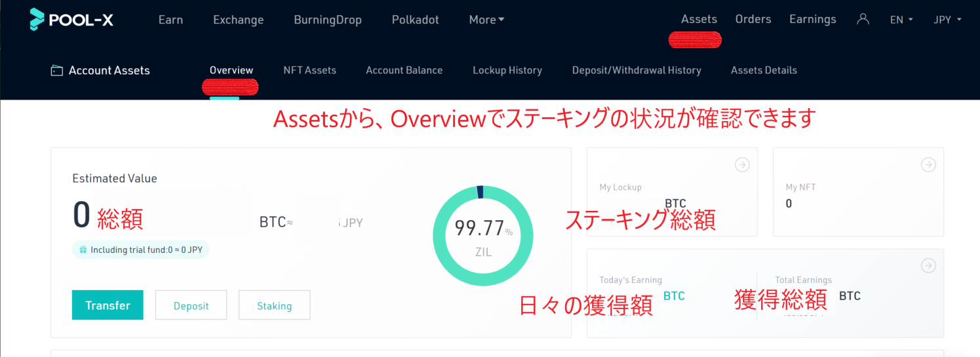Switch to NFT Assets tab
This screenshot has height=357, width=980.
click(309, 70)
